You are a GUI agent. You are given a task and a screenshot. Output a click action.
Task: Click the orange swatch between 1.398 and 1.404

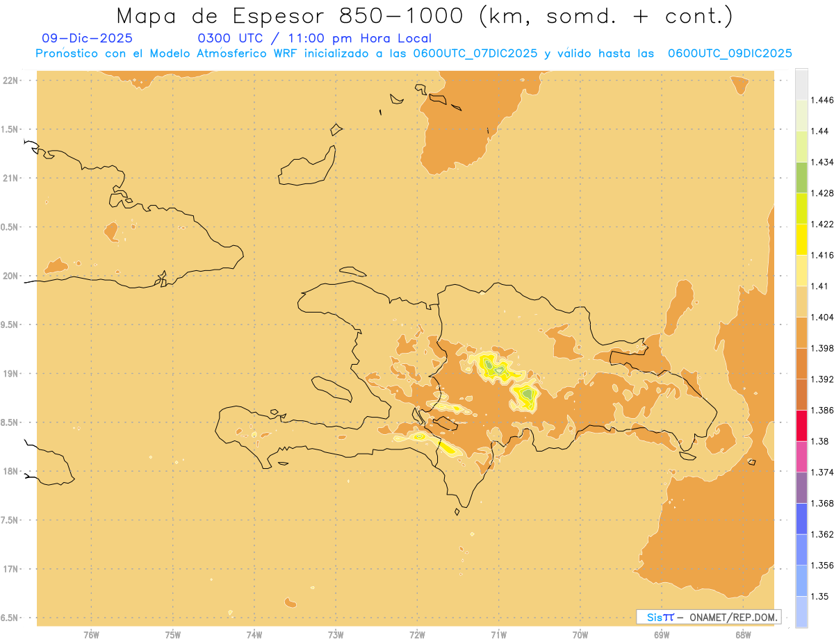point(801,333)
